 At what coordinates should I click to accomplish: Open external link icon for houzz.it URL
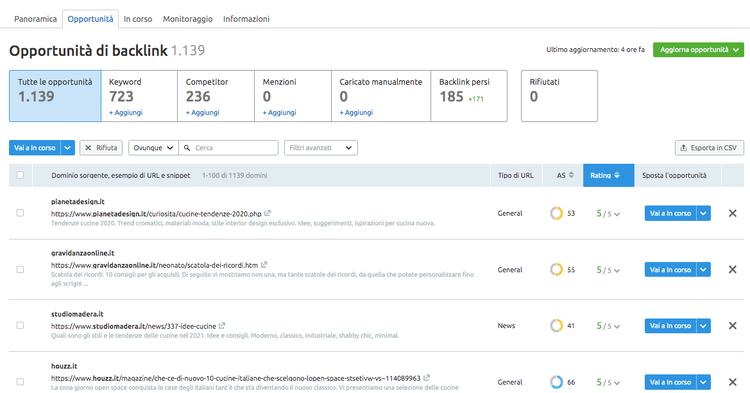click(x=427, y=378)
